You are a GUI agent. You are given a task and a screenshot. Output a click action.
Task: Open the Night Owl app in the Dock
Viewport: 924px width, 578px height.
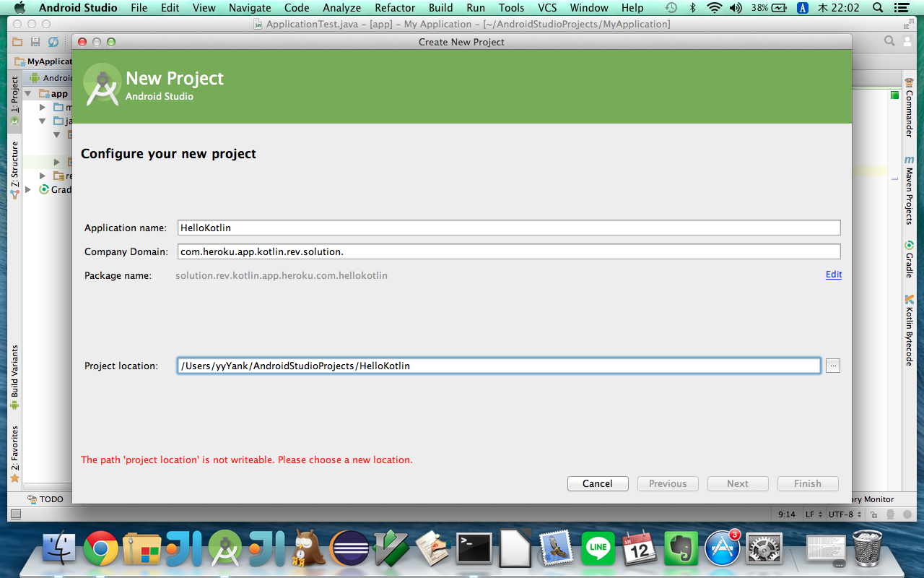(308, 549)
